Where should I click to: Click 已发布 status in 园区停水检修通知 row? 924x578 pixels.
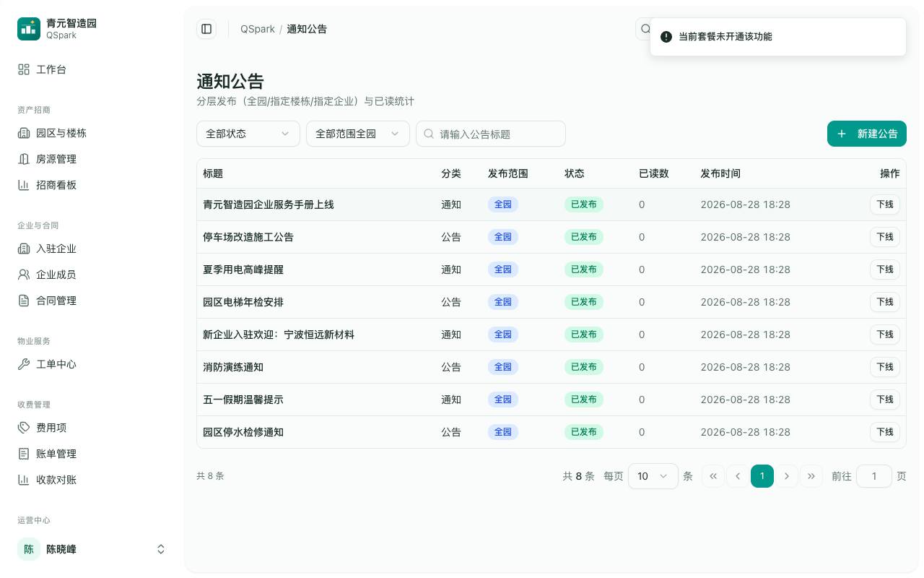584,432
